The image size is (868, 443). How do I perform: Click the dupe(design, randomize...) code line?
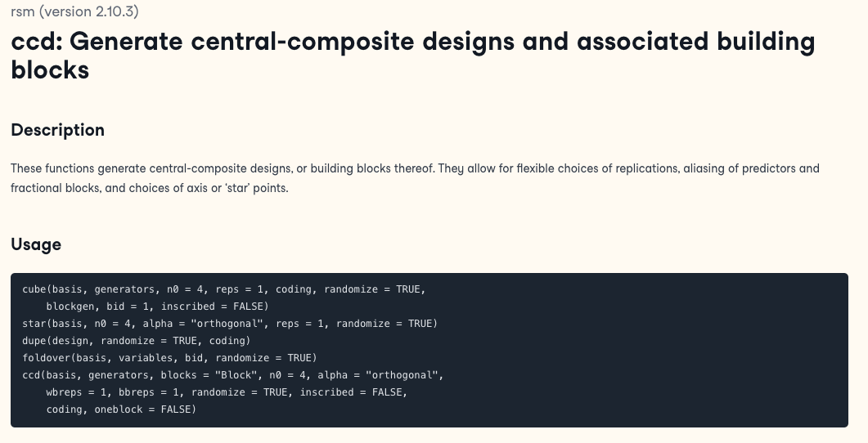[x=137, y=341]
